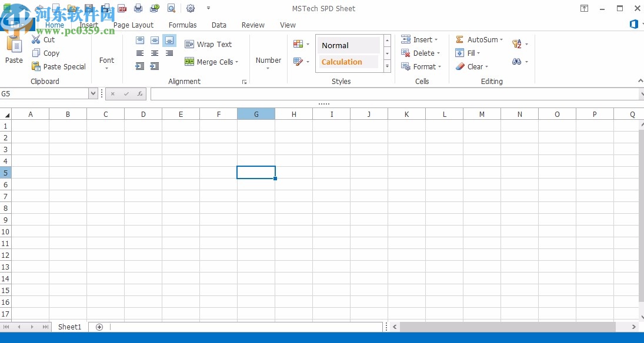Click the formula bar cancel X button
The width and height of the screenshot is (644, 343).
tap(112, 94)
